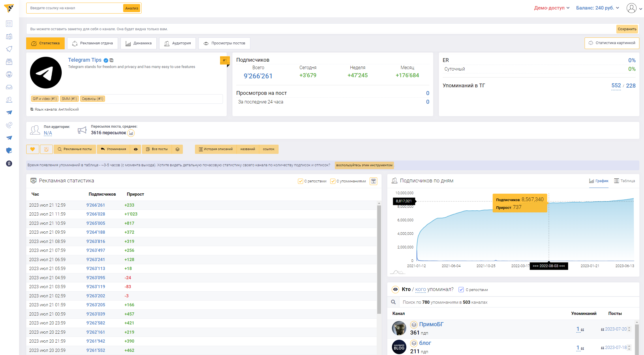644x355 pixels.
Task: Open the Telegram Tips channel link
Action: pos(85,60)
